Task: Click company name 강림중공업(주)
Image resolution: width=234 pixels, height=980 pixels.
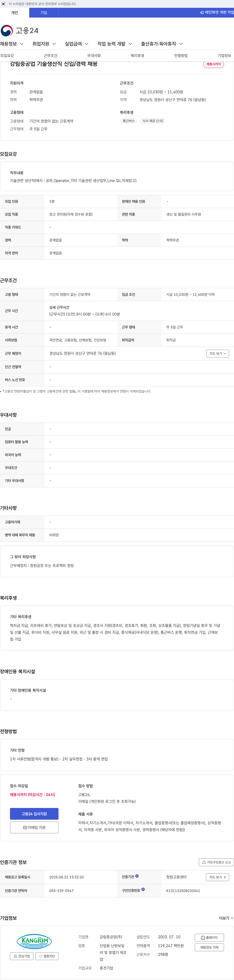Action: (111, 937)
